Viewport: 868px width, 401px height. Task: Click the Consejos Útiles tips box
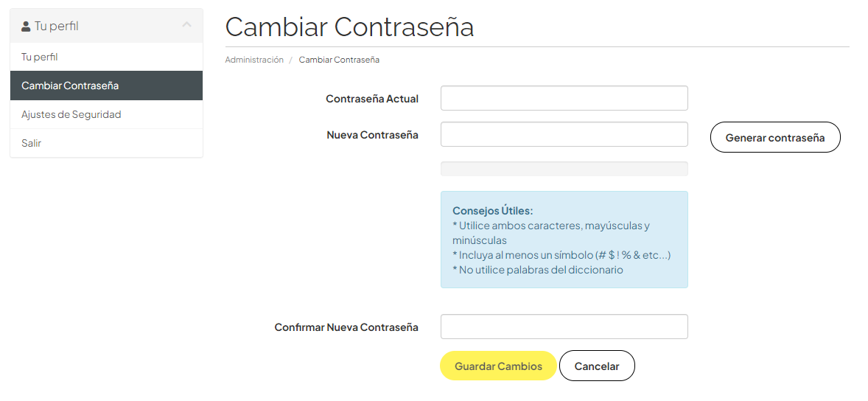(x=564, y=240)
